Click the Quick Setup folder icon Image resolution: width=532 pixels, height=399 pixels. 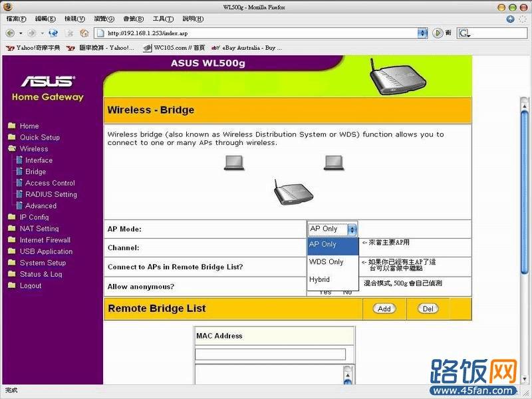coord(12,137)
